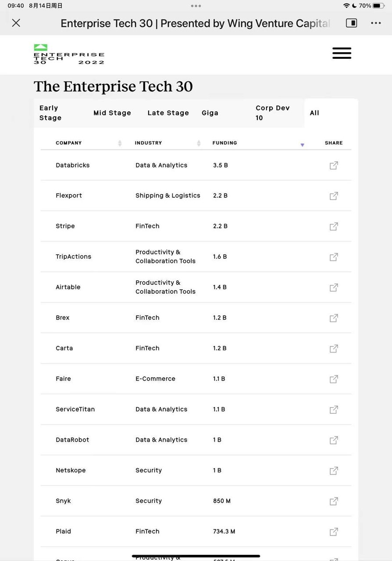
Task: Open the Corp Dev 10 tab
Action: [x=272, y=113]
